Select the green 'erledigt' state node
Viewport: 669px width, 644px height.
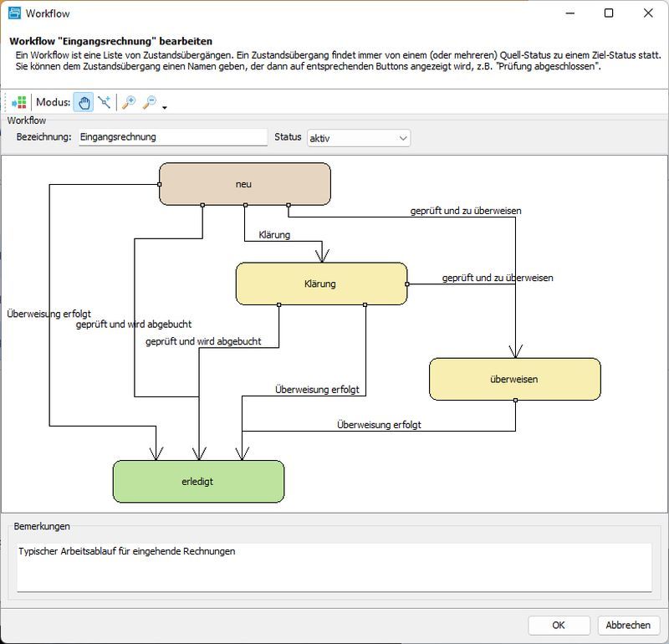(198, 481)
